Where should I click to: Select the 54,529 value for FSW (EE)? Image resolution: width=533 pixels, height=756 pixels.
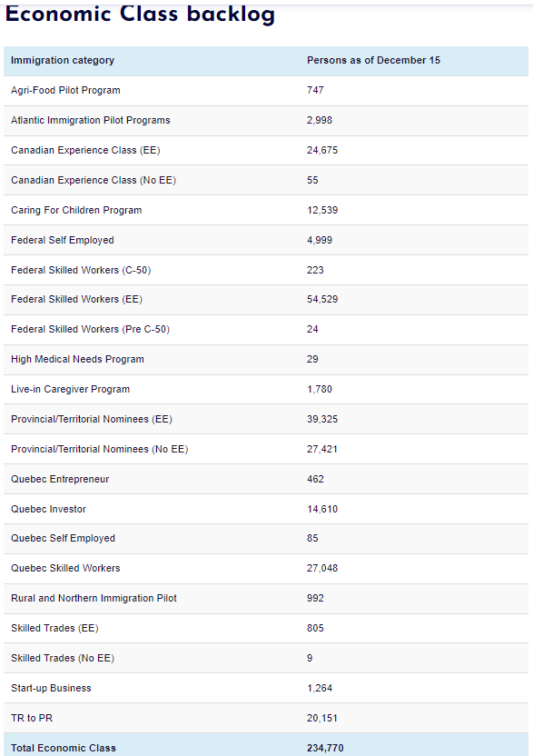tap(322, 300)
